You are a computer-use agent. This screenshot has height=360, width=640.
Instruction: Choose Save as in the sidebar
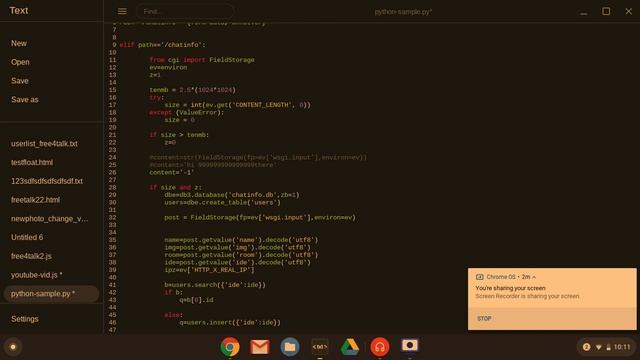(x=24, y=100)
